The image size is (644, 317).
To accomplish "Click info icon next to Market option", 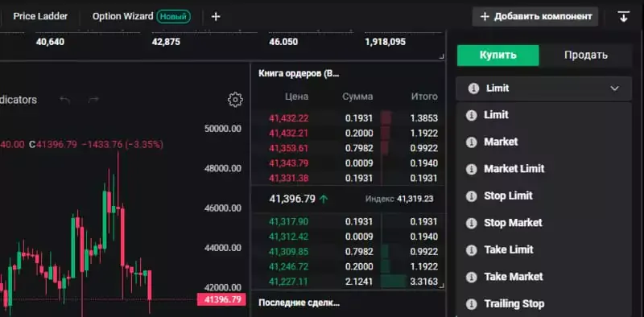I will pos(472,142).
